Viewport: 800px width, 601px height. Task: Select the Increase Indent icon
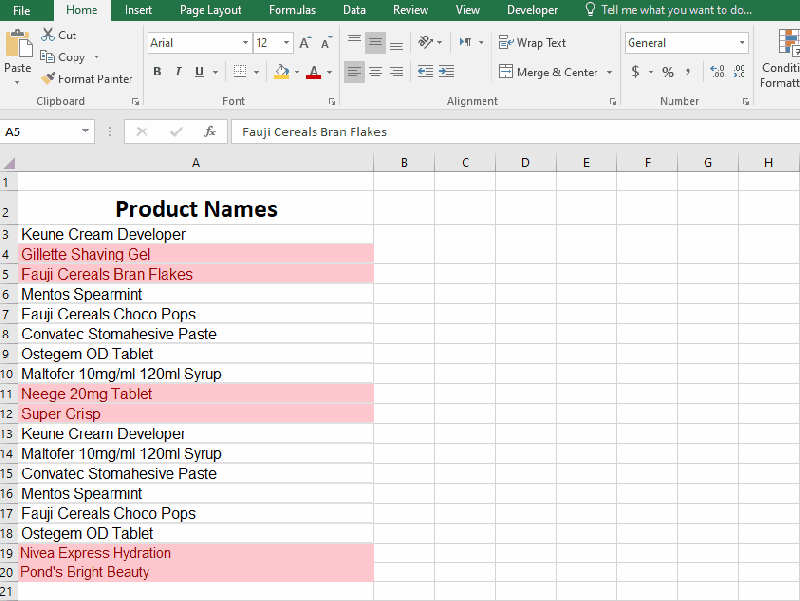tap(447, 72)
